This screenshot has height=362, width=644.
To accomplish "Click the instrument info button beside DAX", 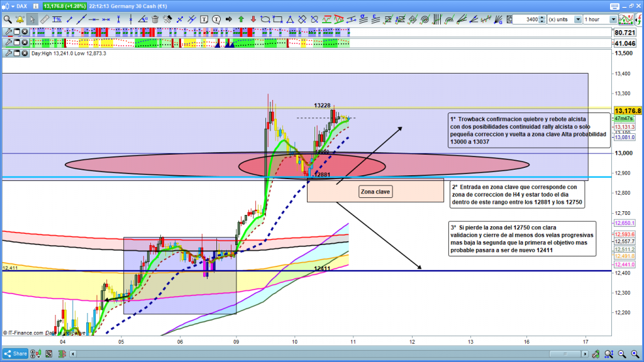I will [35, 6].
